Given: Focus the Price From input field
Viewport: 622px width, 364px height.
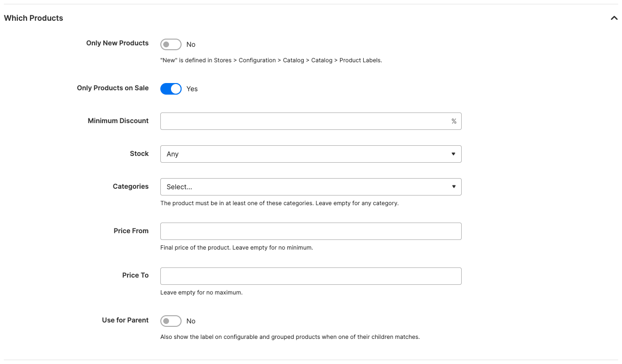Looking at the screenshot, I should tap(311, 231).
